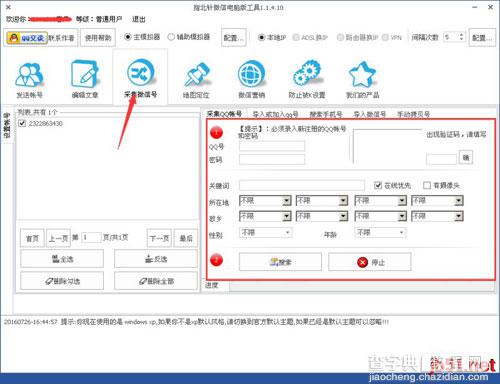
Task: Open the first 故乡 dropdown
Action: [265, 216]
